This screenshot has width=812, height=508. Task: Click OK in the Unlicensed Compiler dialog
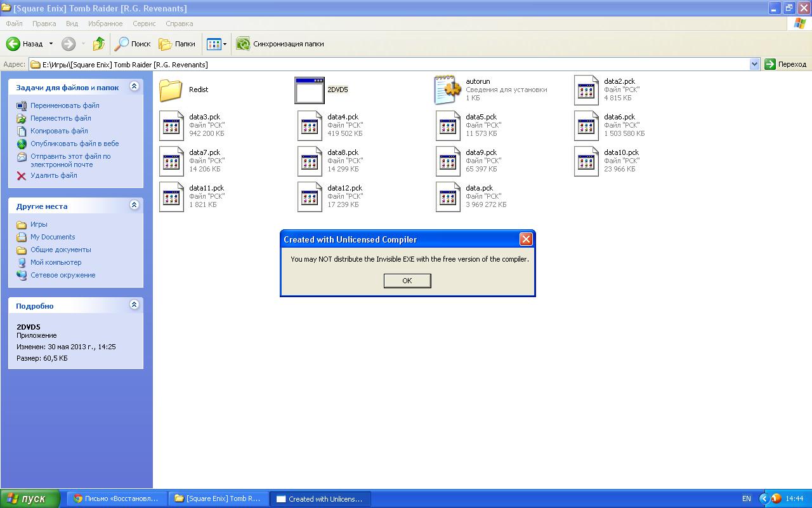click(x=407, y=281)
